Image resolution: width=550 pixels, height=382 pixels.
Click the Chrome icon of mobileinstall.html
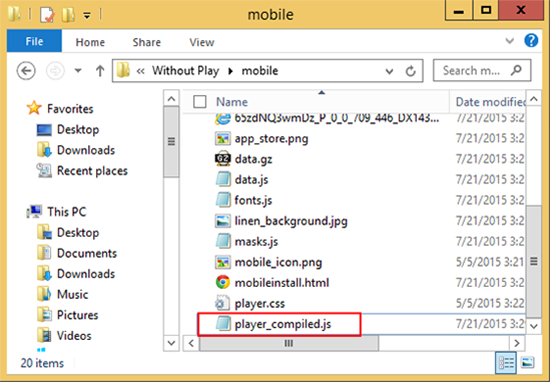pyautogui.click(x=223, y=283)
